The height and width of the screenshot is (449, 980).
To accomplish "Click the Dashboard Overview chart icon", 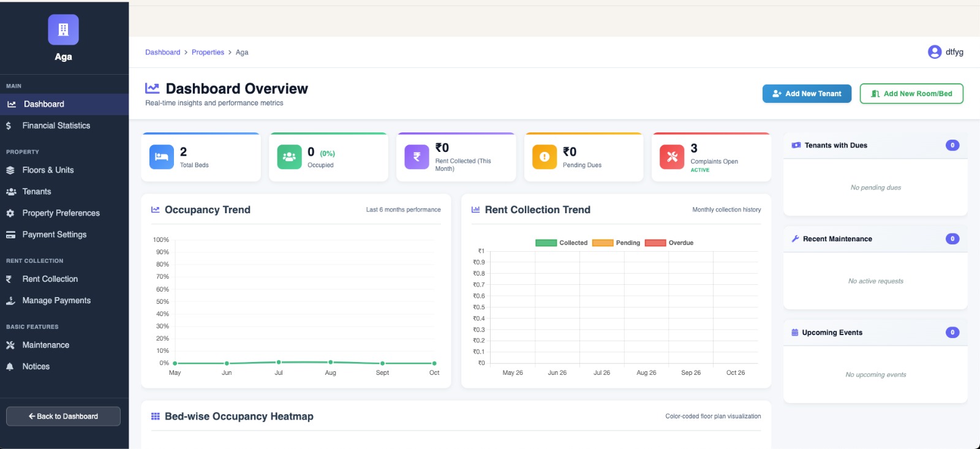I will pos(152,88).
